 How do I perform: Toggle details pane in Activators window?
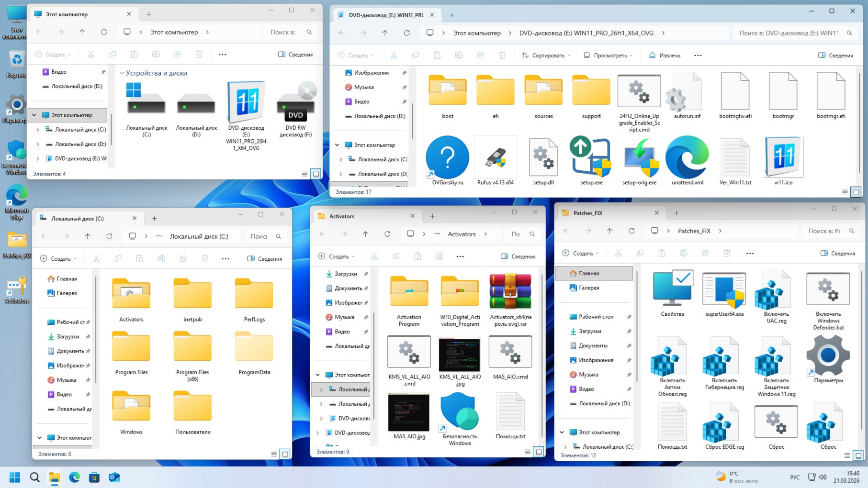(x=518, y=256)
